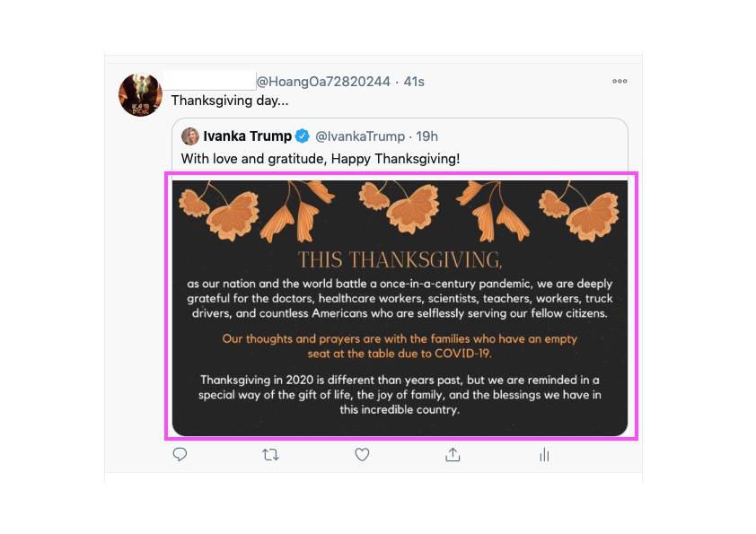Viewport: 756px width, 534px height.
Task: View tweet analytics bar chart icon
Action: coord(544,455)
